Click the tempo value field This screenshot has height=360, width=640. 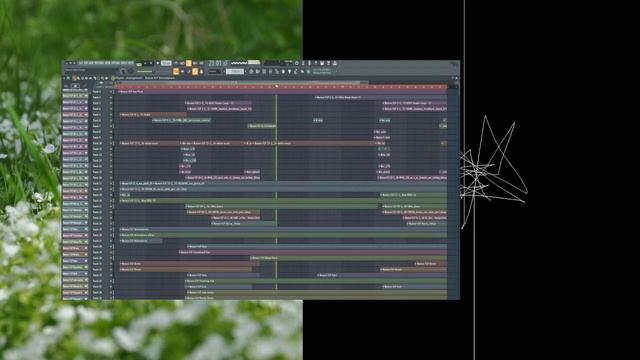[166, 63]
